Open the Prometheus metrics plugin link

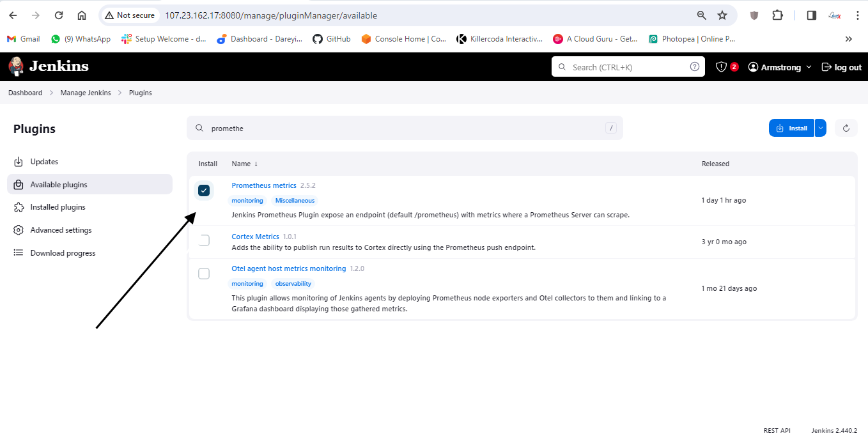coord(263,185)
